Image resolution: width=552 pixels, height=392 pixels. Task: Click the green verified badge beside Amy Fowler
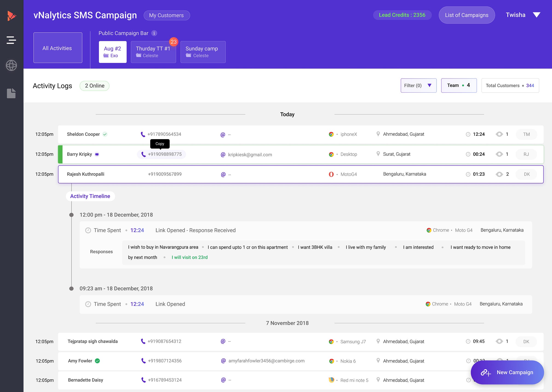pos(97,361)
